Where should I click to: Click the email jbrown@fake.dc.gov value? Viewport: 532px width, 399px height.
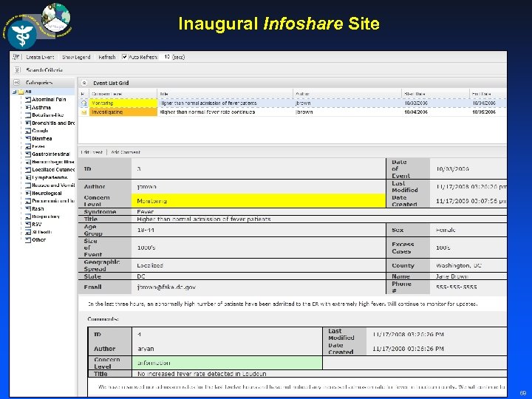[x=166, y=287]
